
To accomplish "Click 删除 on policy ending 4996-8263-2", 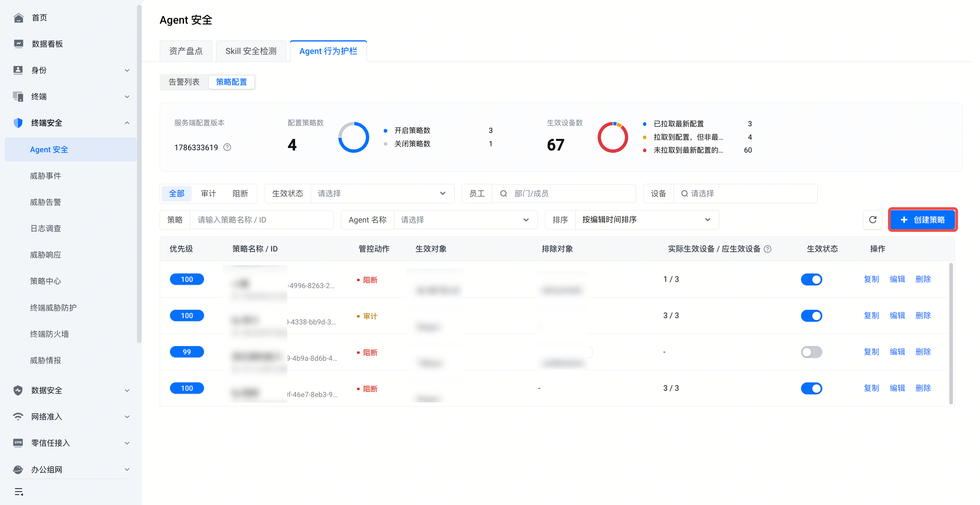I will point(923,279).
